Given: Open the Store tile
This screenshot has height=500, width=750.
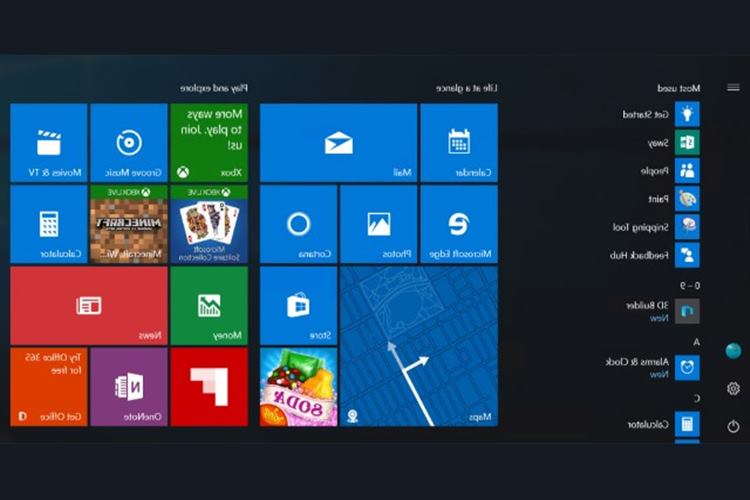Looking at the screenshot, I should pos(298,305).
